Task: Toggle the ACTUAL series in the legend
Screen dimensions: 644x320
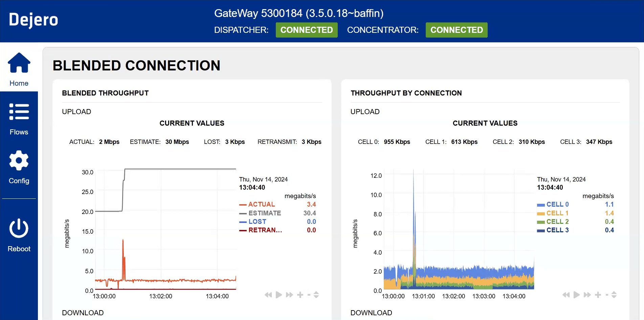Action: coord(261,205)
